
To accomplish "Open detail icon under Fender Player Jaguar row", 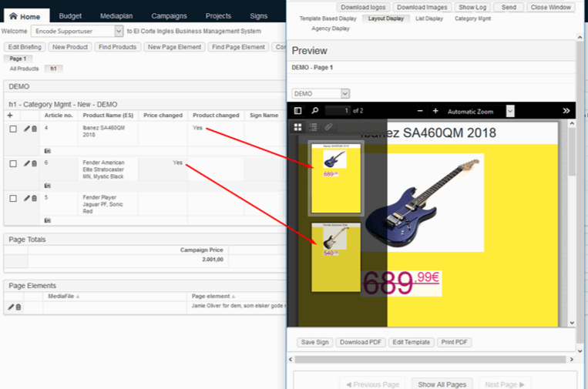I will point(47,220).
